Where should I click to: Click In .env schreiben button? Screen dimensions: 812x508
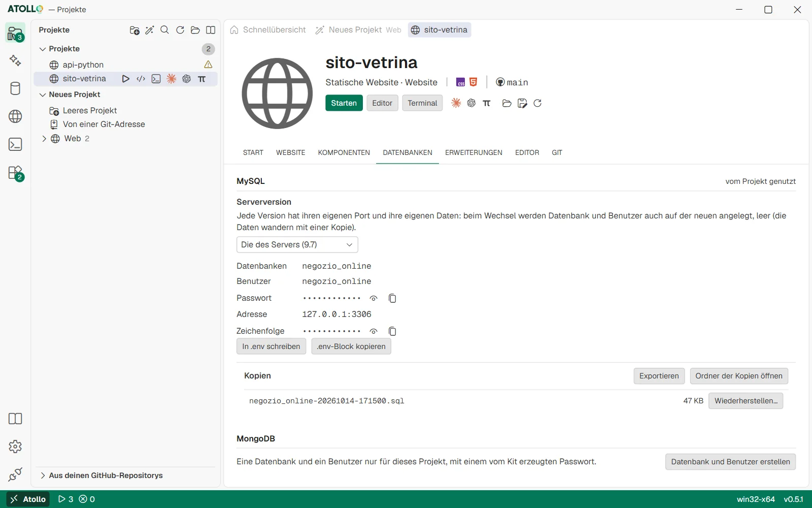[271, 346]
